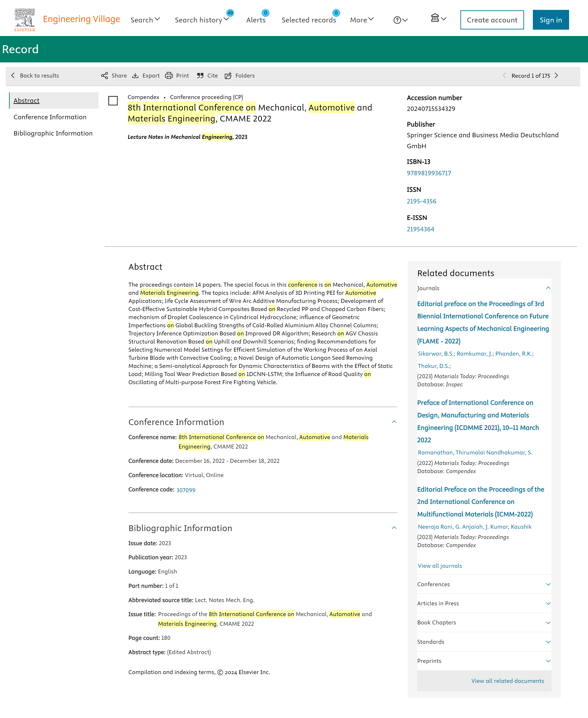Image resolution: width=588 pixels, height=718 pixels.
Task: Click the Sign in button
Action: tap(551, 20)
